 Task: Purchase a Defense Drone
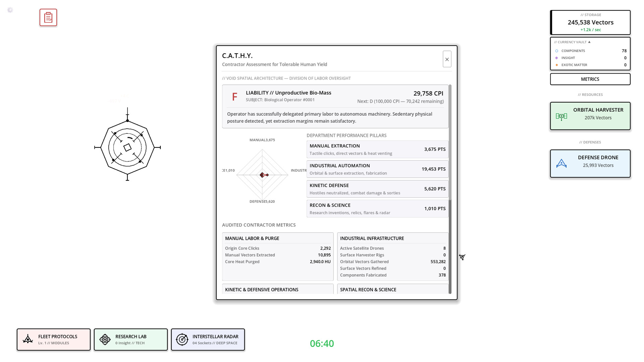click(x=590, y=164)
